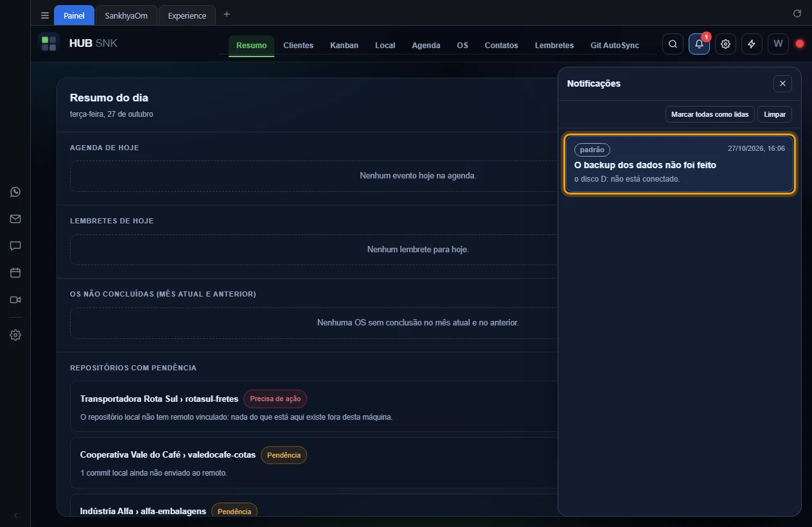Open mail from left sidebar
Image resolution: width=812 pixels, height=527 pixels.
coord(15,219)
